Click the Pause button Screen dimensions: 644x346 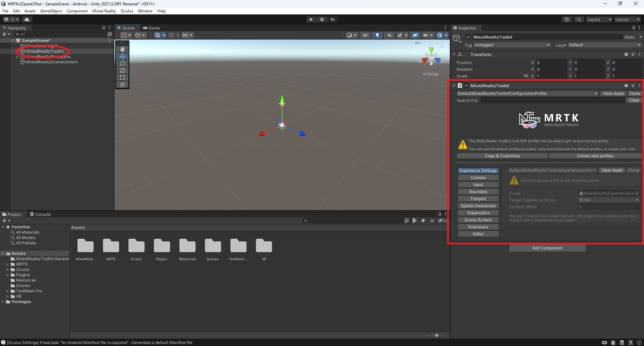pos(322,19)
